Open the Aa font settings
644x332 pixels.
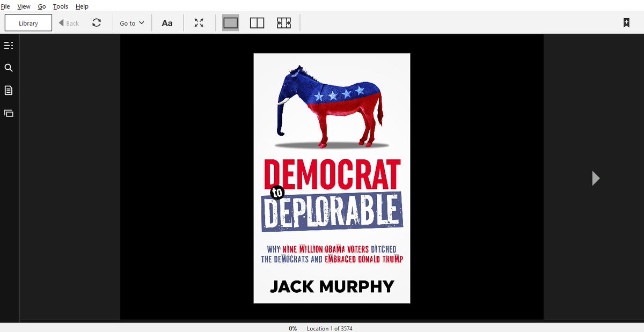coord(167,23)
